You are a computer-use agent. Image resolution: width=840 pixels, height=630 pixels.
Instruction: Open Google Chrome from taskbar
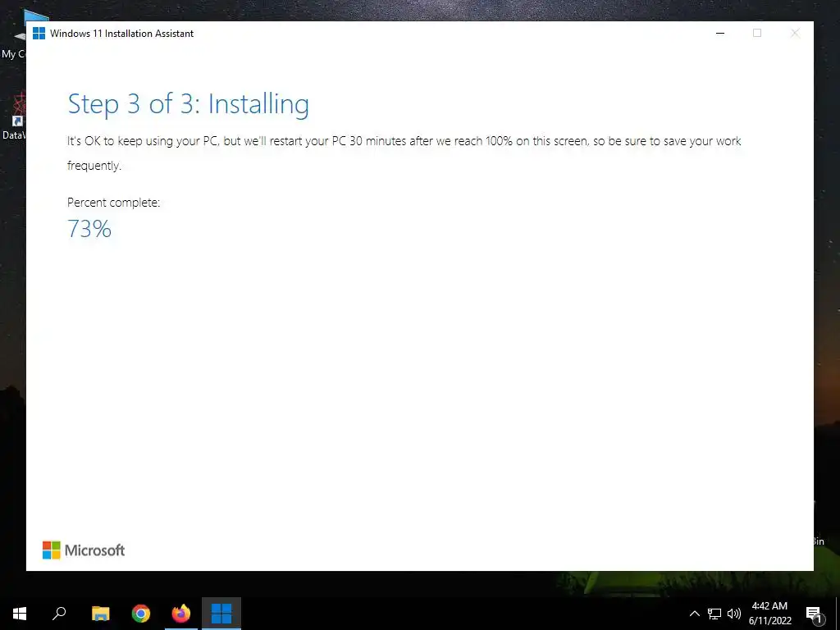tap(141, 614)
